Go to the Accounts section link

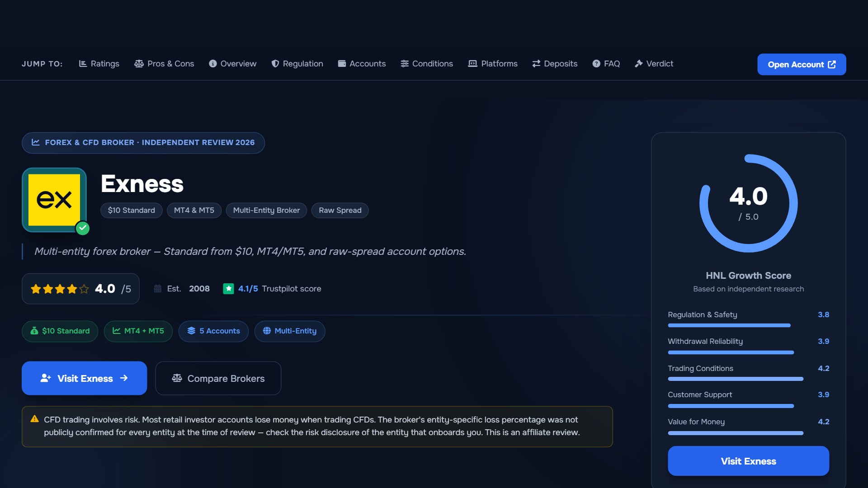point(362,64)
